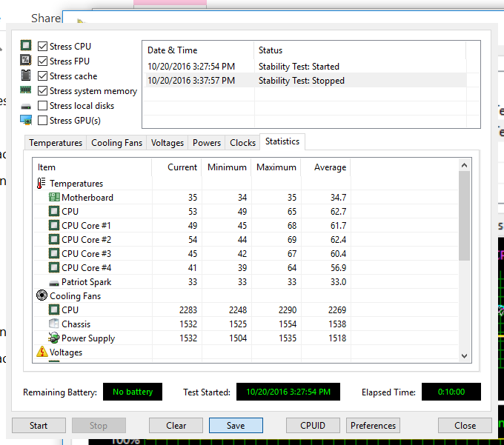Click the Current column header
504x445 pixels.
[176, 167]
